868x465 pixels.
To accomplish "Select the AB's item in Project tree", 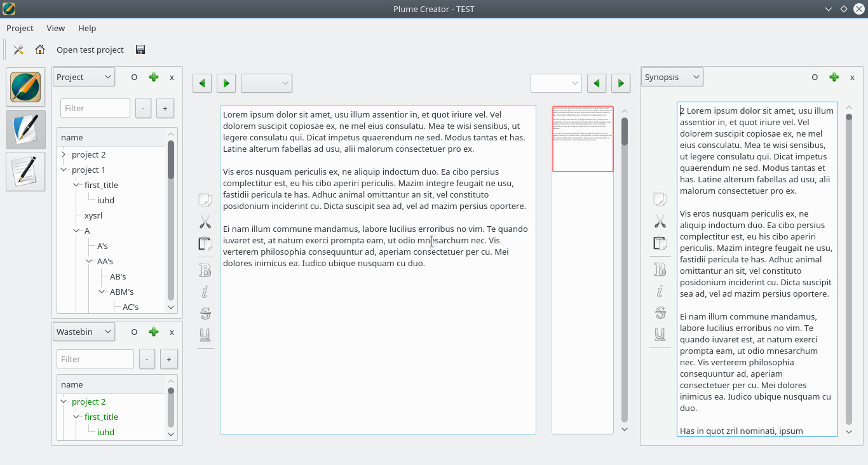I will pyautogui.click(x=118, y=276).
